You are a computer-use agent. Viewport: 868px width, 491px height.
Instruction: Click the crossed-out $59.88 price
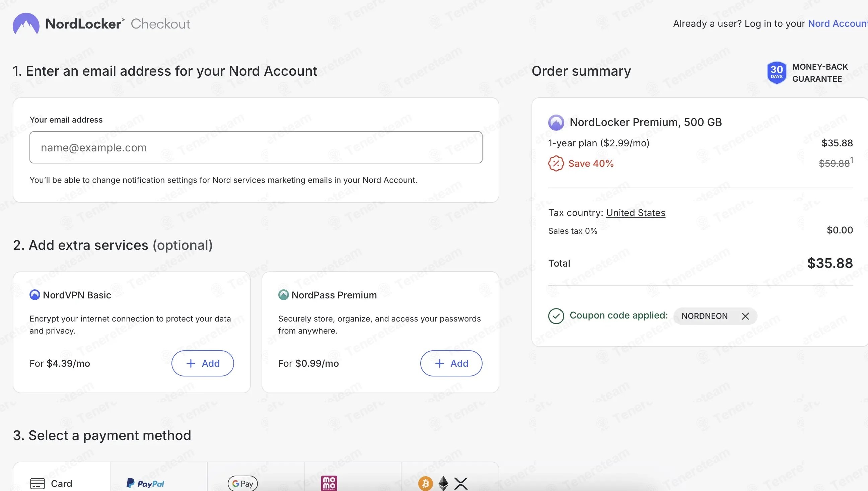(x=834, y=163)
